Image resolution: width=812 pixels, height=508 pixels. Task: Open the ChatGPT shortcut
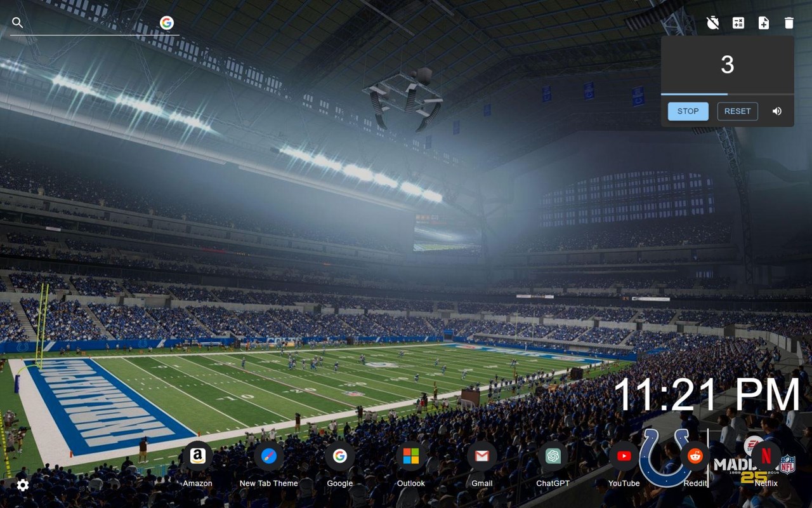click(553, 464)
